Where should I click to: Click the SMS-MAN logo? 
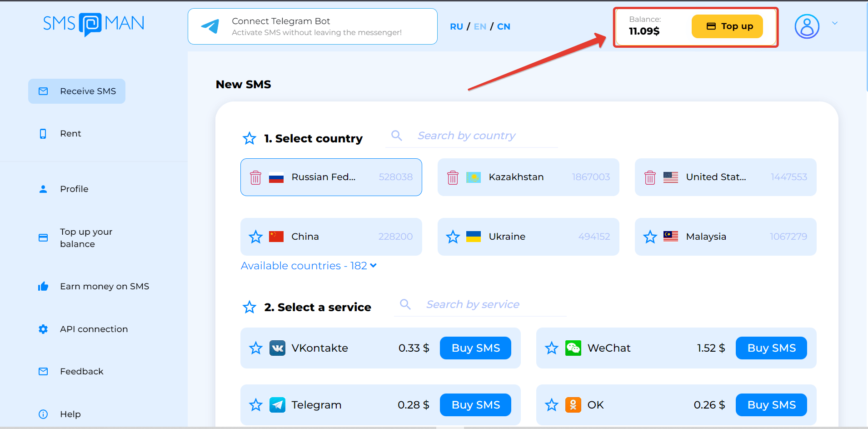94,24
